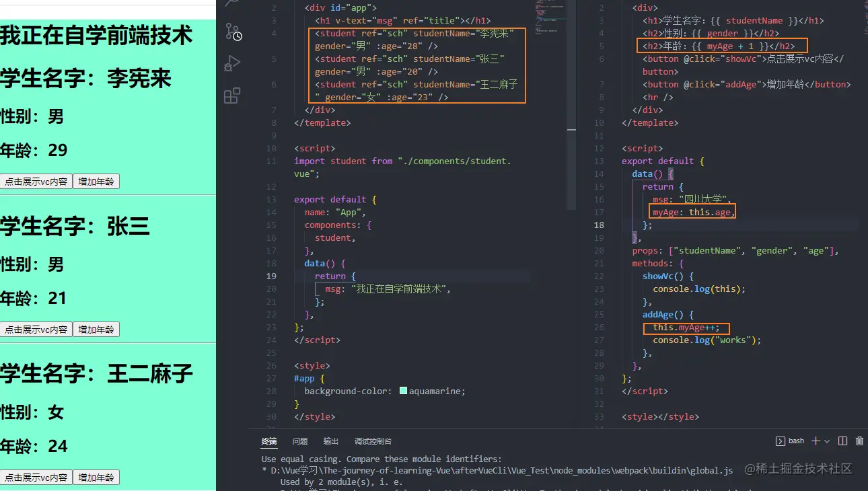Click the text 年龄：21

coord(34,298)
